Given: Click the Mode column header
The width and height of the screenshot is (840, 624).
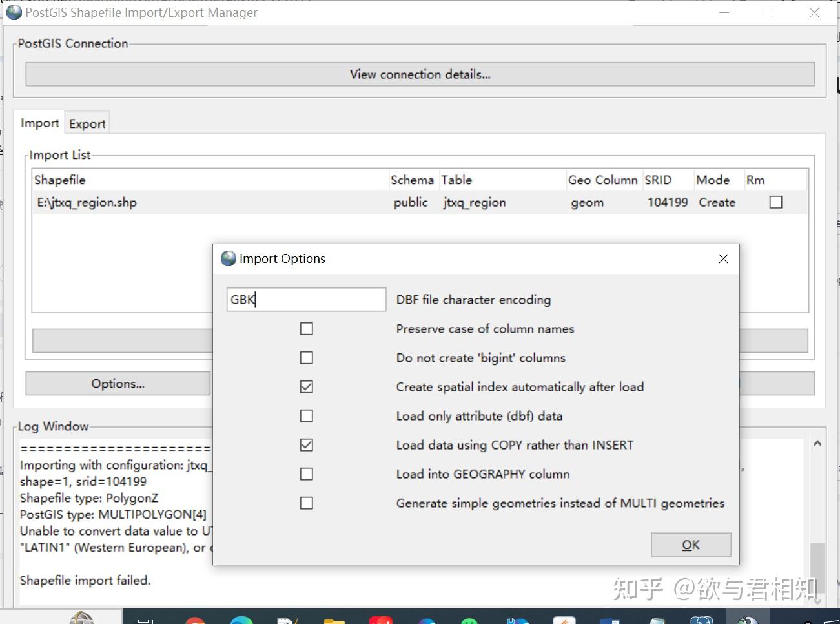Looking at the screenshot, I should 719,180.
